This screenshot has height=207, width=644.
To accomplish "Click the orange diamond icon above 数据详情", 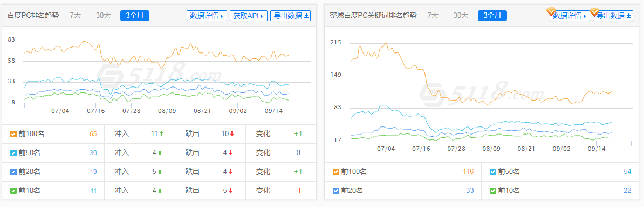I will point(551,11).
